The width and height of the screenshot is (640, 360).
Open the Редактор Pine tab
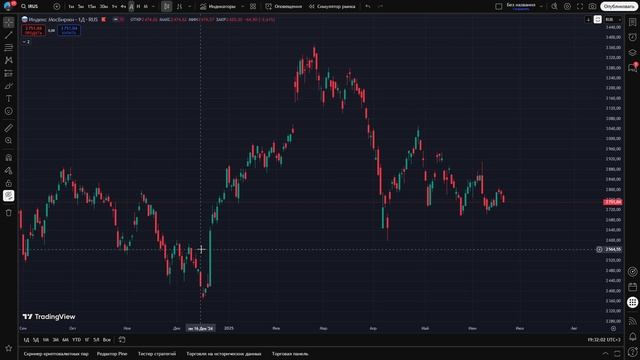tap(112, 354)
